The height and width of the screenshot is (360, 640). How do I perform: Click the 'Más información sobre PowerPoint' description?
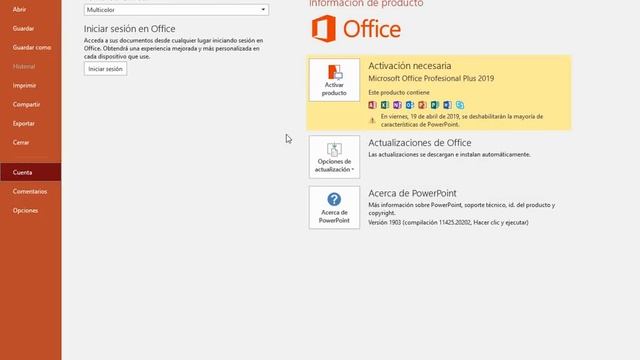pyautogui.click(x=462, y=209)
